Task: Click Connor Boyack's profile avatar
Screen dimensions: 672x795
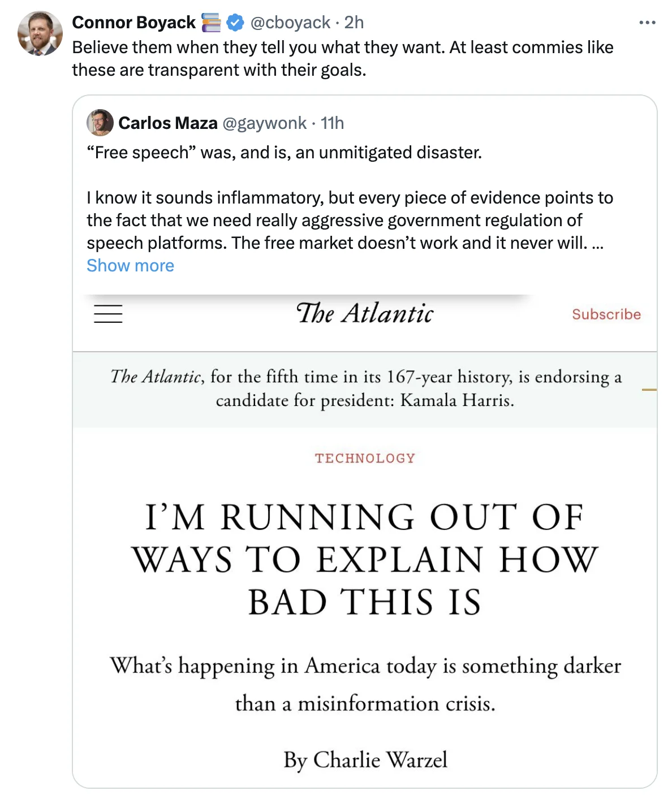Action: click(40, 33)
